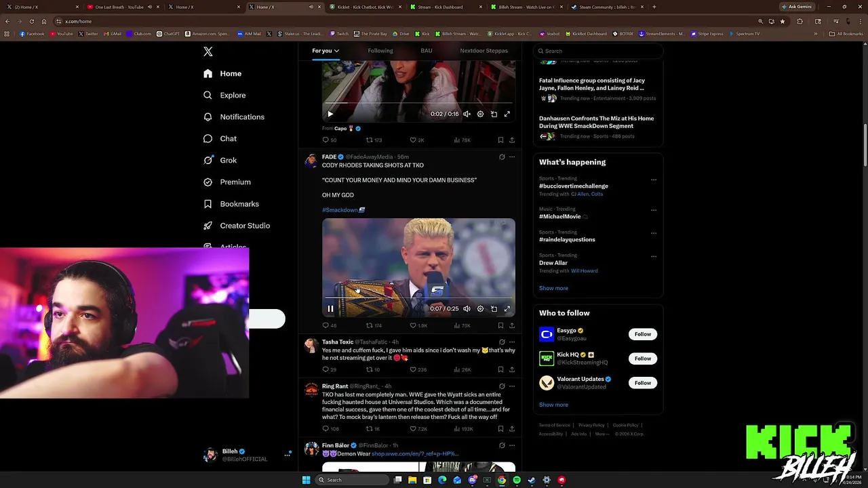Go to Premium in the sidebar
This screenshot has width=868, height=488.
click(x=226, y=182)
